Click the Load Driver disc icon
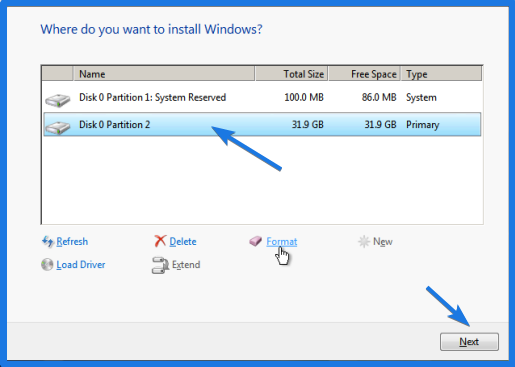 pyautogui.click(x=47, y=264)
